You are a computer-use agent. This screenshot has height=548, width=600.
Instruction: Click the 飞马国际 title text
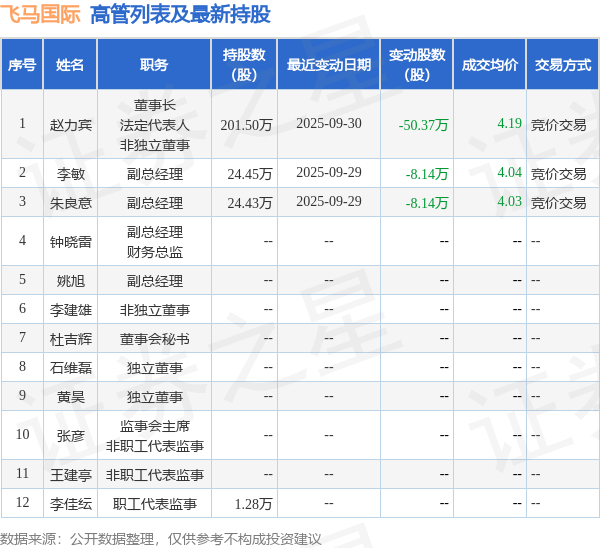pyautogui.click(x=40, y=15)
